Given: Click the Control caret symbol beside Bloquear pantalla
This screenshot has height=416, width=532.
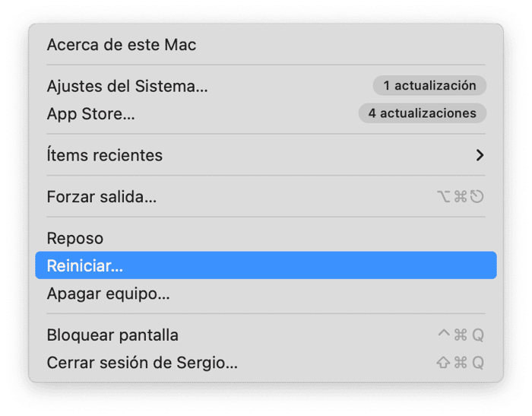Looking at the screenshot, I should tap(444, 335).
